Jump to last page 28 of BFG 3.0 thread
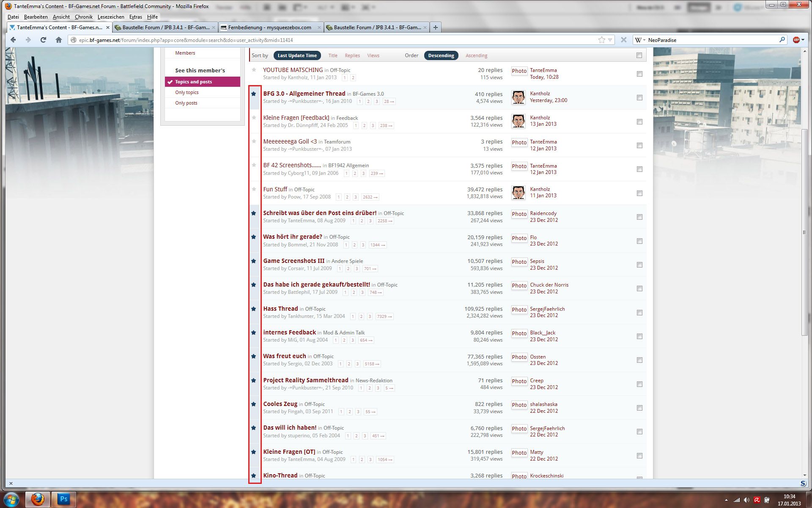 (x=389, y=102)
